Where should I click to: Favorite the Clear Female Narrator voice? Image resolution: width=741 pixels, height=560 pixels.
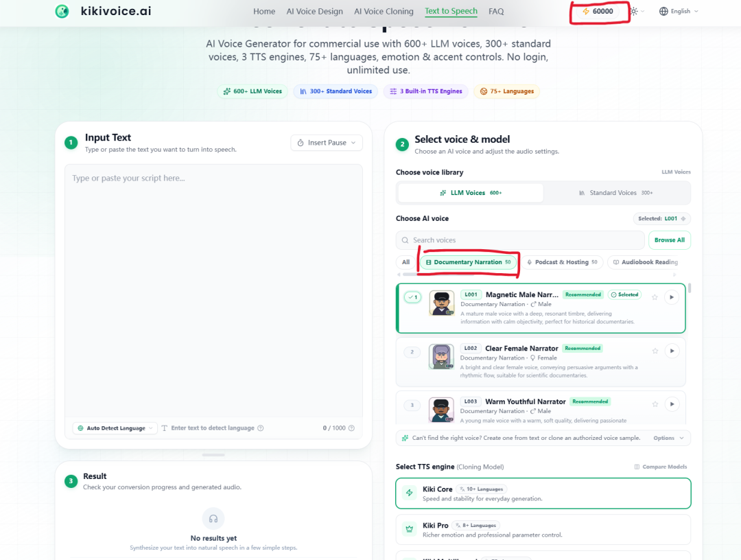655,351
